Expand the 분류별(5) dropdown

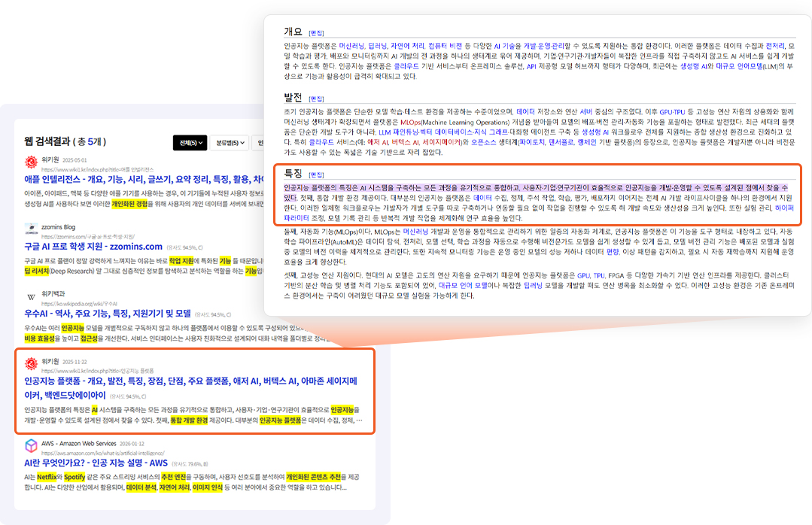(230, 143)
